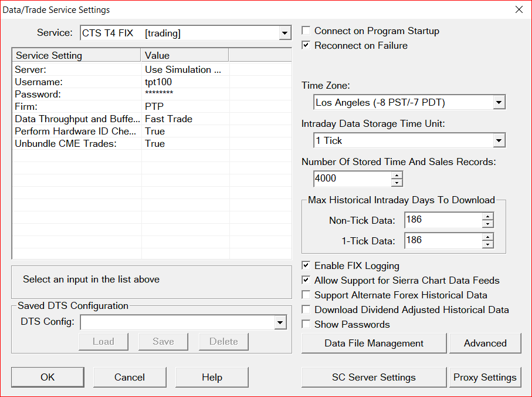532x397 pixels.
Task: Open Intraday Data Storage Time Unit dropdown
Action: pyautogui.click(x=499, y=140)
